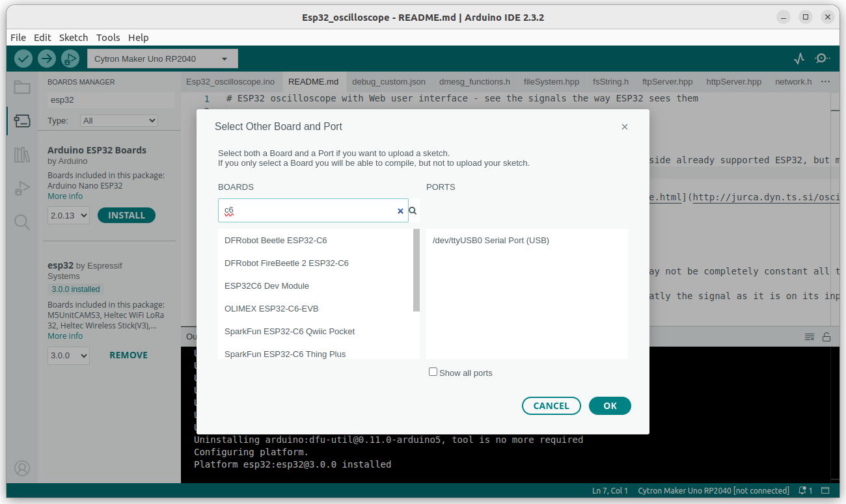Click the output scroll lock icon
The height and width of the screenshot is (504, 846).
pyautogui.click(x=826, y=337)
